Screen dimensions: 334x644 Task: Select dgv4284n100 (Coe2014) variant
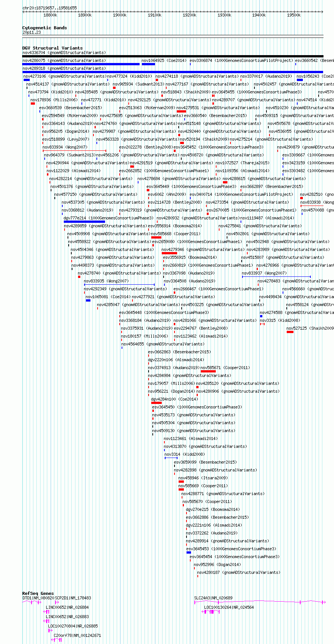[x=175, y=399]
